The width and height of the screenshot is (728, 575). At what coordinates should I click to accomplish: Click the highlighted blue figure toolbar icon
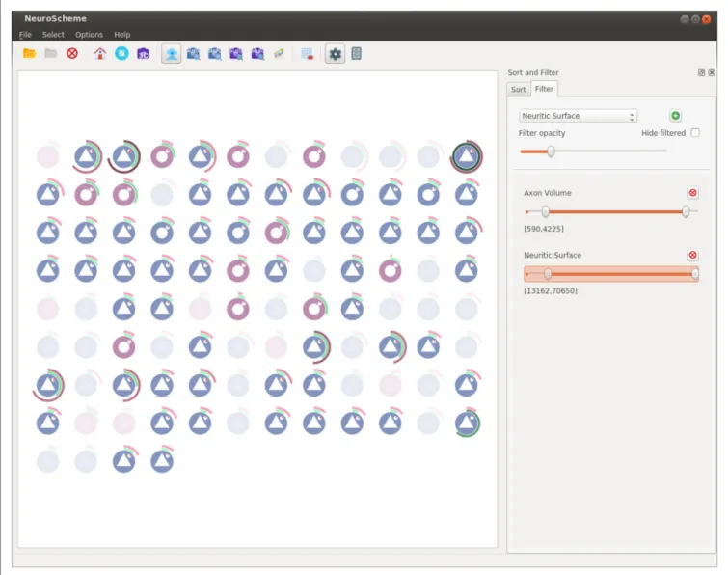click(x=172, y=54)
